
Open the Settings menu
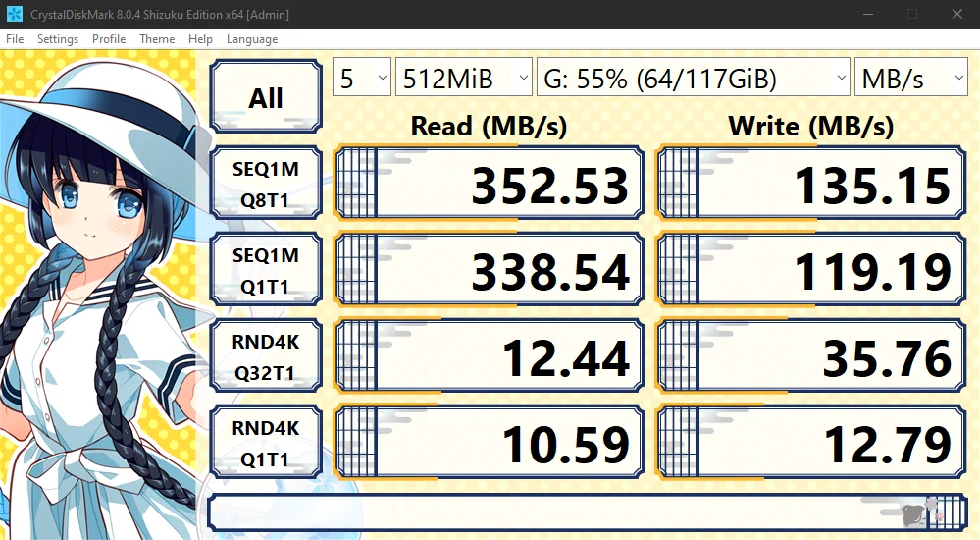pos(58,39)
